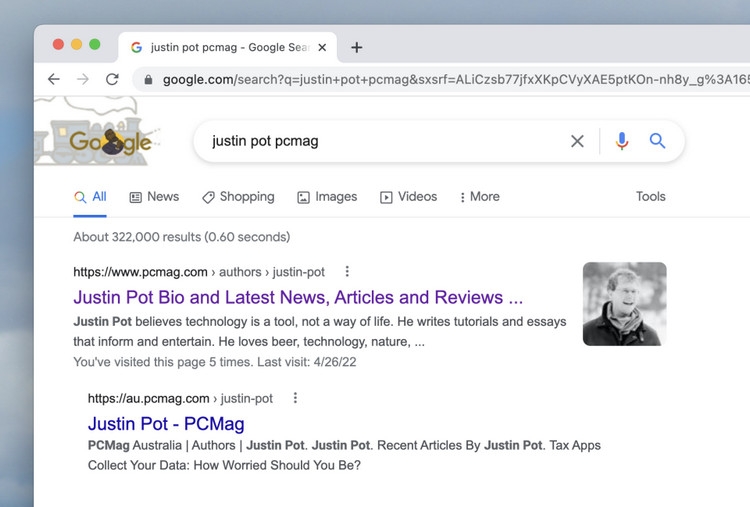Open a new tab with the plus icon
This screenshot has height=507, width=750.
click(356, 47)
